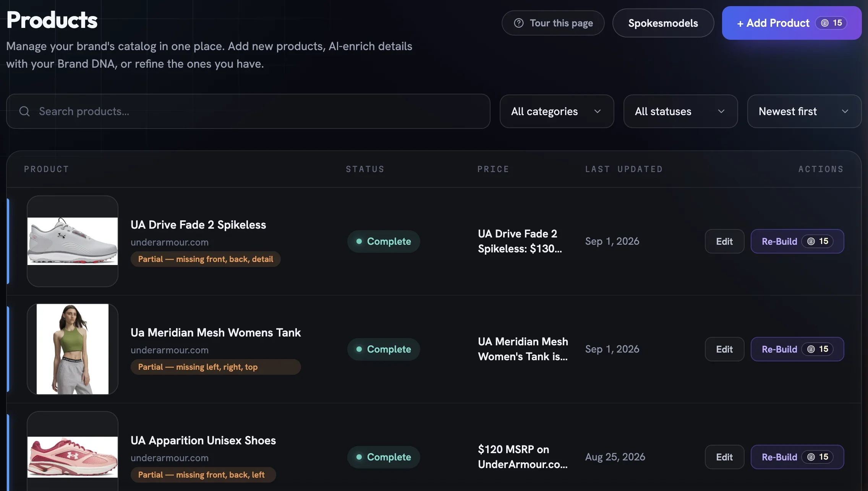Click coin icon in UA Drive Fade Re-Build
Viewport: 868px width, 491px height.
(x=811, y=241)
